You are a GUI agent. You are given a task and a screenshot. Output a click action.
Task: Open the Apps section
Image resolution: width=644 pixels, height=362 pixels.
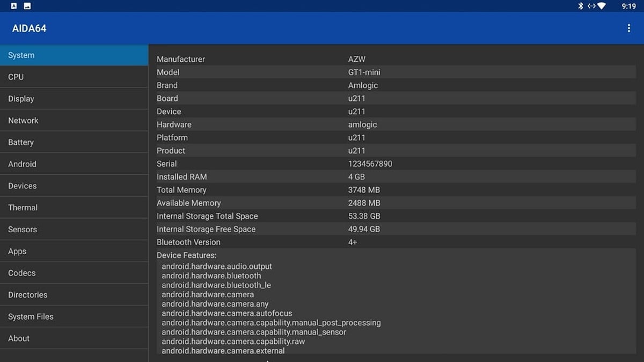click(x=74, y=251)
